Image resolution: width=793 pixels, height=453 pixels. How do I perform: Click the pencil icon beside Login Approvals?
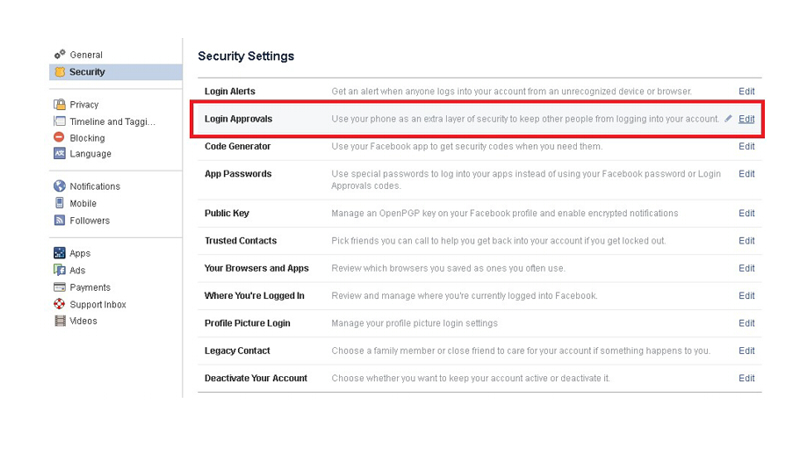(x=728, y=119)
